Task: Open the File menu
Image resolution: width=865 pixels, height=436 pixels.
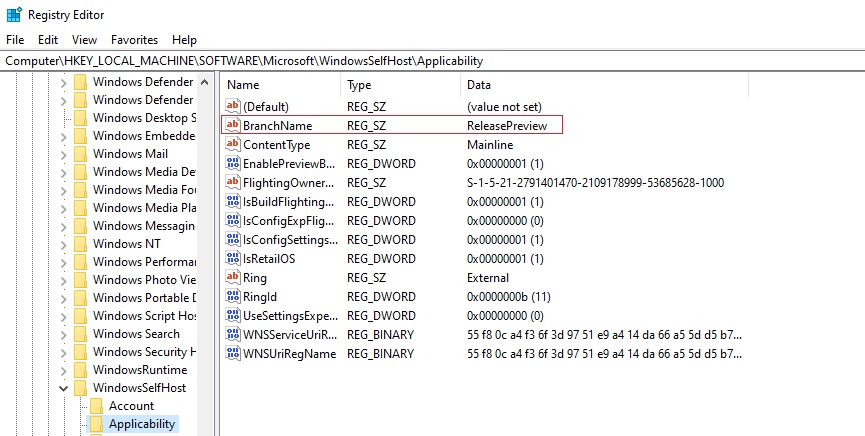Action: (15, 40)
